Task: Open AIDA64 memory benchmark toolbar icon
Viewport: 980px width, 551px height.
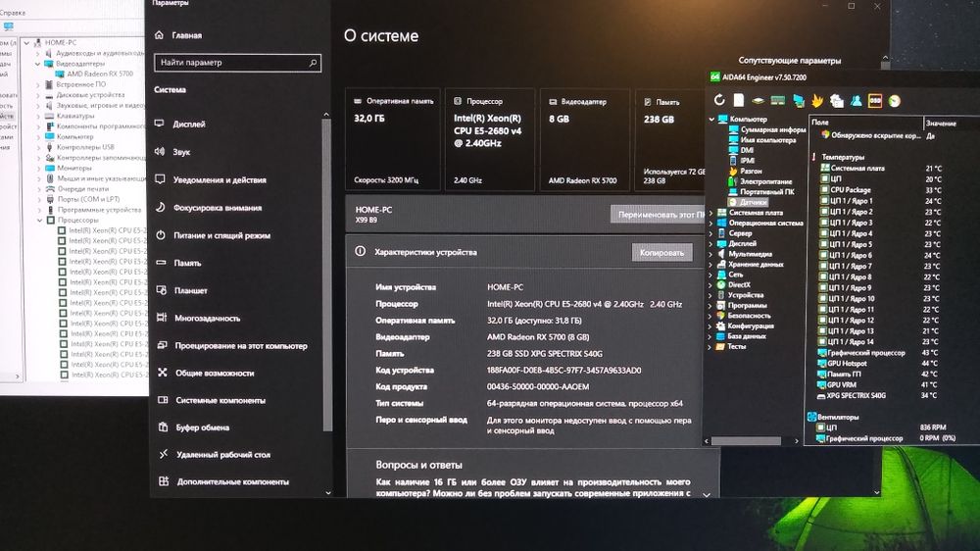Action: 778,100
